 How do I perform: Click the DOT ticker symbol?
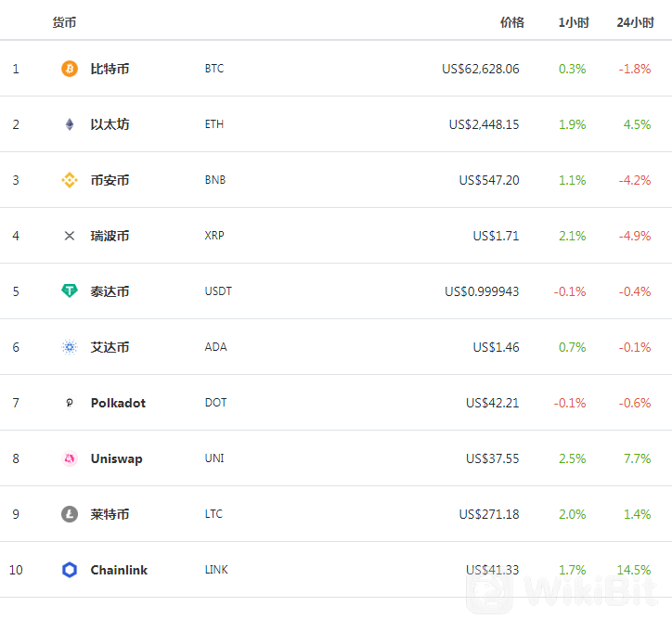pos(215,403)
